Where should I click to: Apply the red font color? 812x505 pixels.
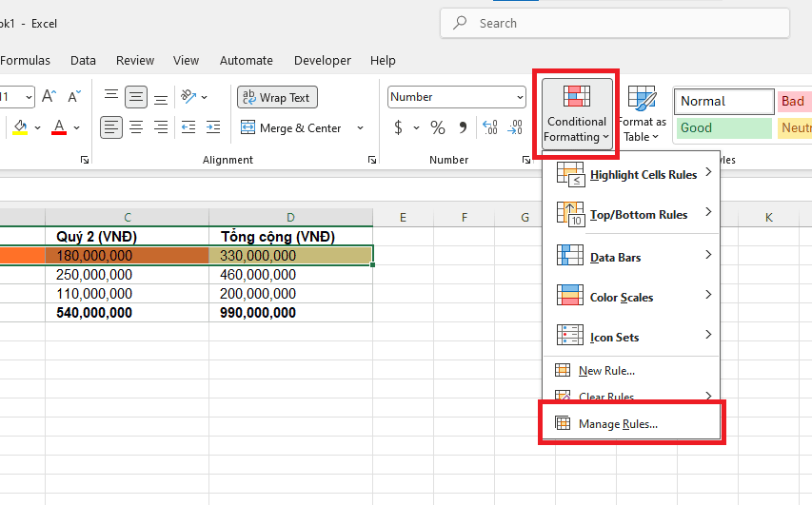(59, 127)
